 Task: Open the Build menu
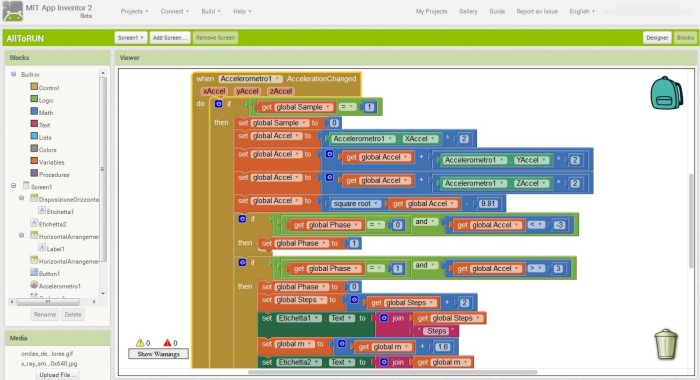click(211, 12)
